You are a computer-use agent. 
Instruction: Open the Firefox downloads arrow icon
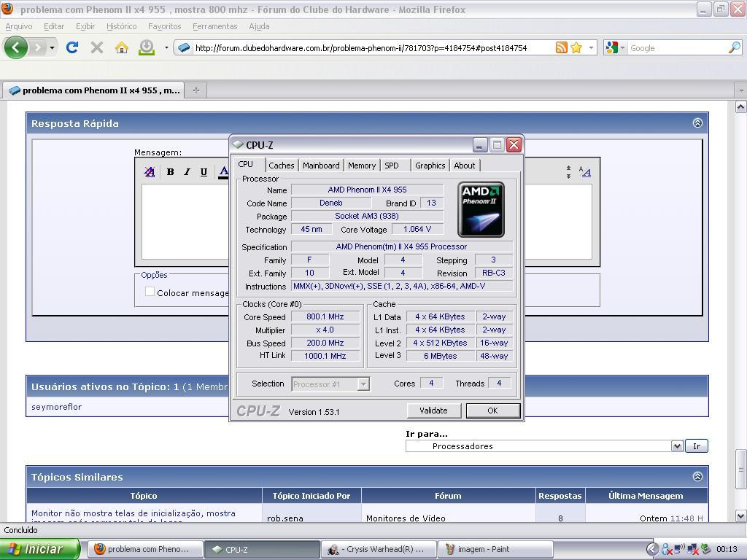coord(147,47)
